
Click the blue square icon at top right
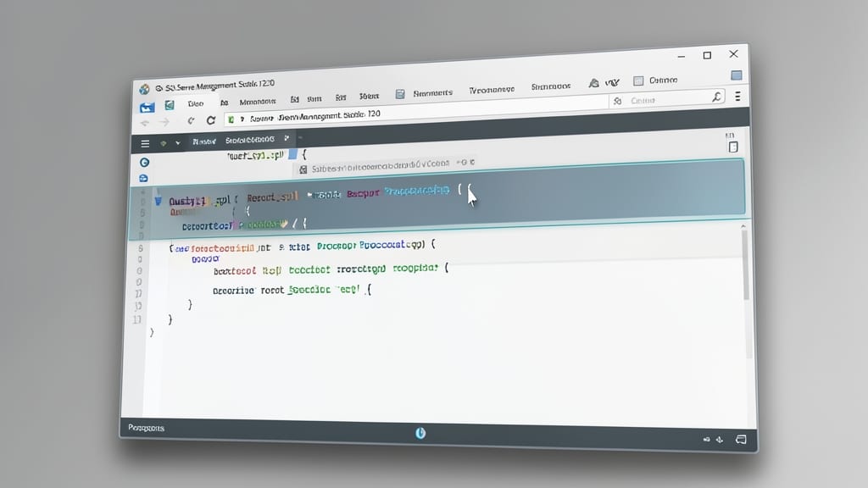pos(737,75)
